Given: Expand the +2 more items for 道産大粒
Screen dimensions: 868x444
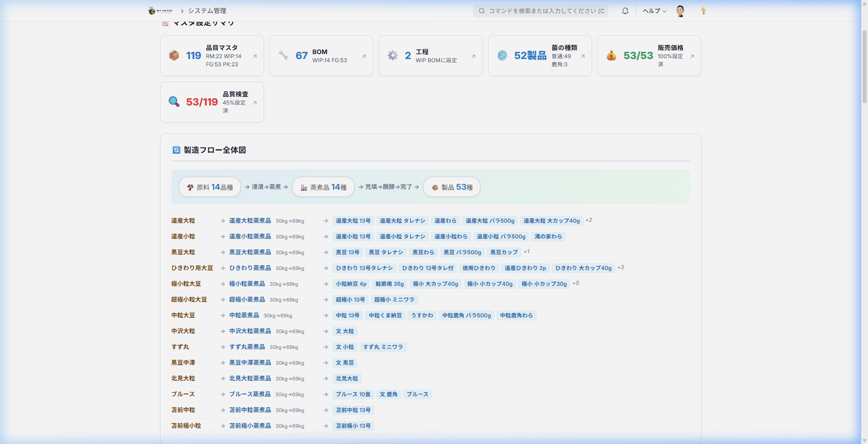Looking at the screenshot, I should [x=589, y=220].
